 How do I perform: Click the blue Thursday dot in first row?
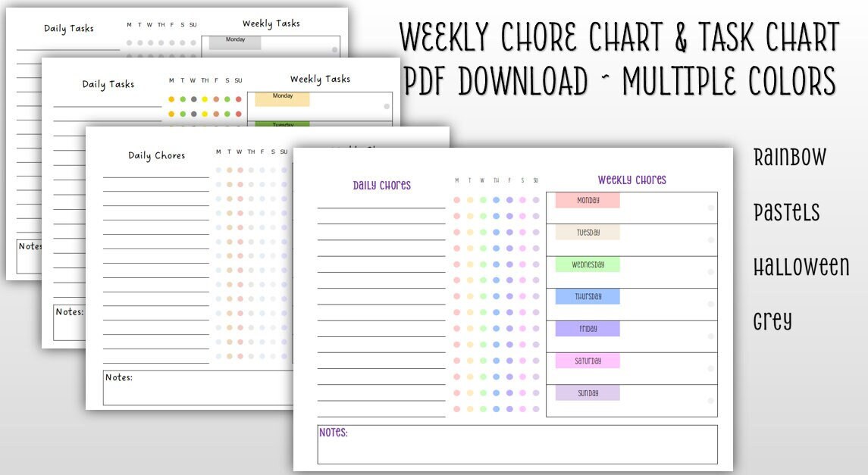(x=497, y=199)
